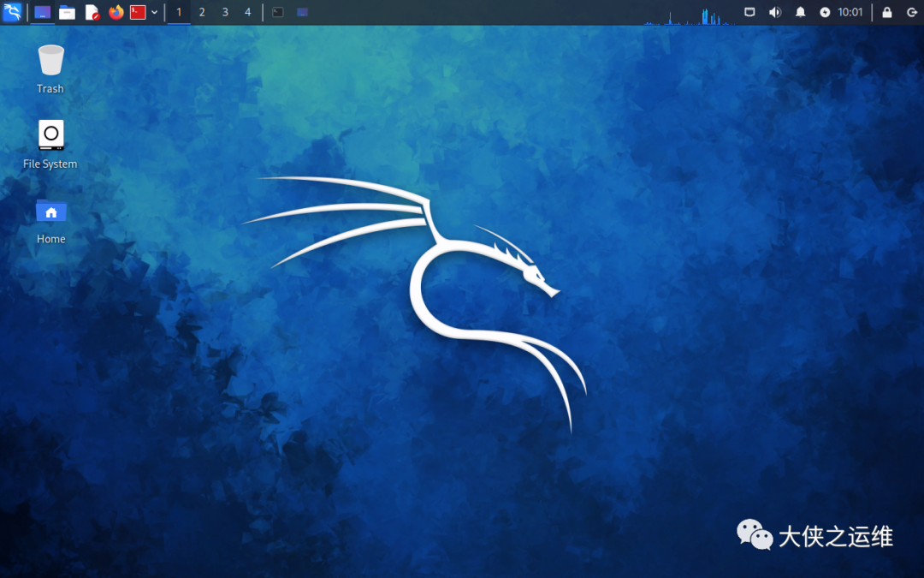Open the Kali applications menu
The image size is (924, 578).
[12, 12]
